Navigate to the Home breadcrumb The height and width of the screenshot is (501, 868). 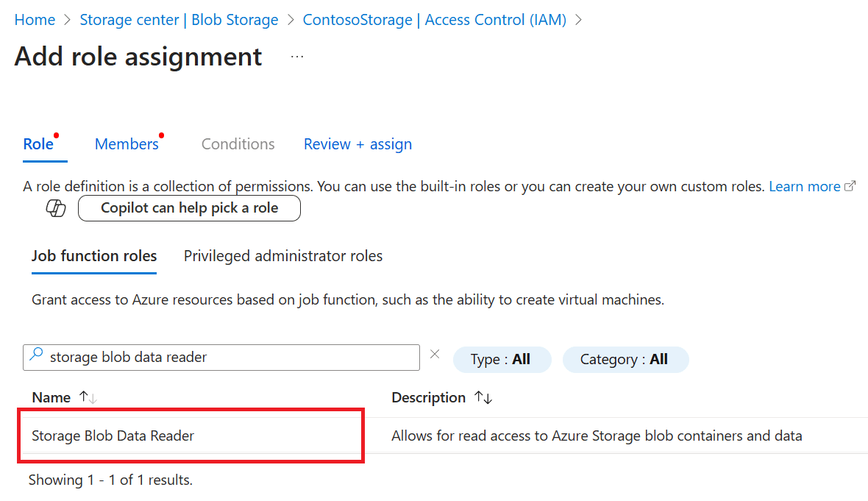(x=35, y=20)
